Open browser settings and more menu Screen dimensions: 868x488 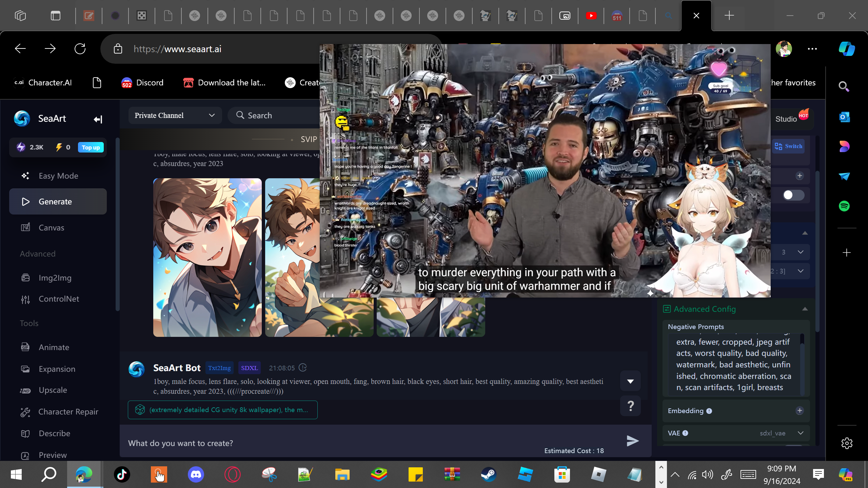[812, 49]
